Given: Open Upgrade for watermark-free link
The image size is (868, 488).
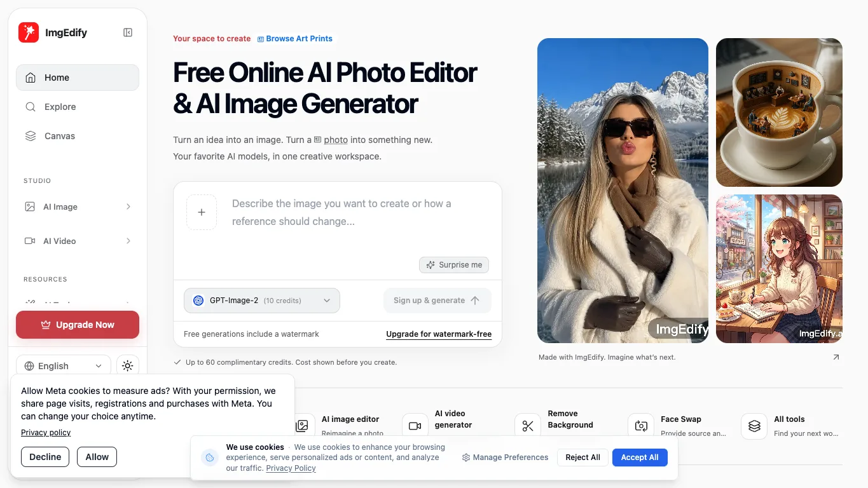Looking at the screenshot, I should pos(439,334).
